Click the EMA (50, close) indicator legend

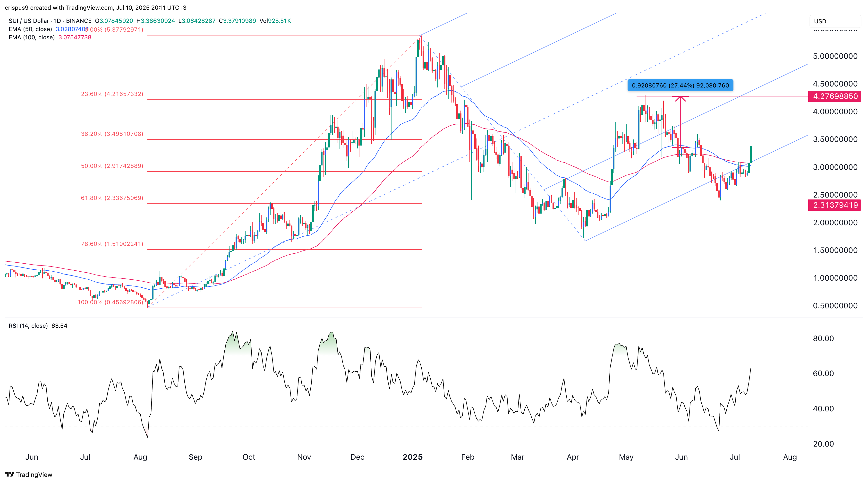tap(30, 29)
